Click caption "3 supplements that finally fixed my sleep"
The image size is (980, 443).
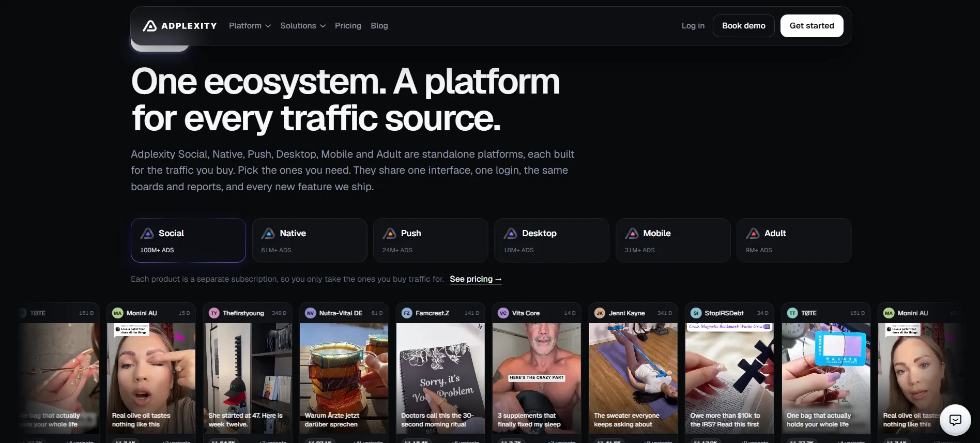coord(529,420)
